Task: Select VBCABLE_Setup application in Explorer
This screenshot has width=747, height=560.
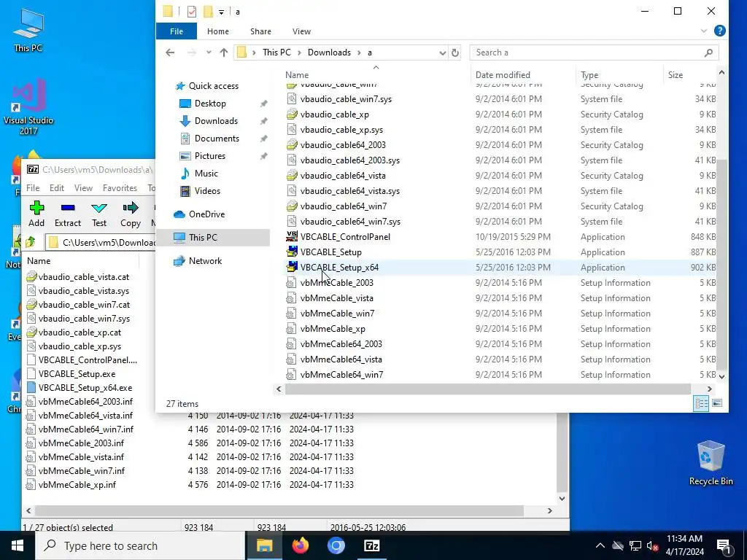Action: point(330,252)
